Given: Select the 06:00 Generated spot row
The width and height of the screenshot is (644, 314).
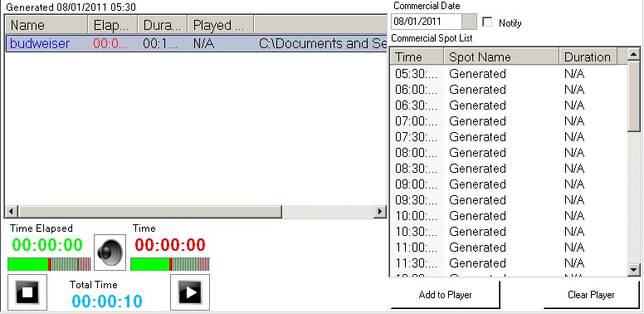Looking at the screenshot, I should 509,90.
